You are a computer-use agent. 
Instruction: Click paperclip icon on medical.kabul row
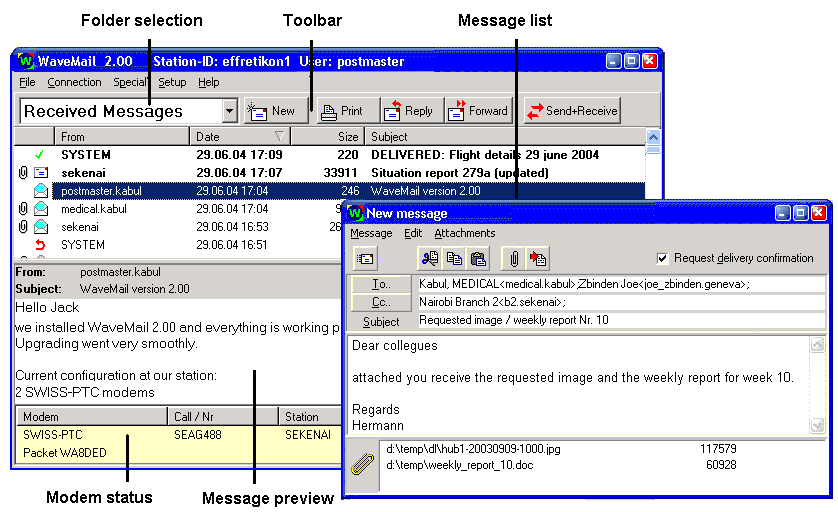point(23,209)
